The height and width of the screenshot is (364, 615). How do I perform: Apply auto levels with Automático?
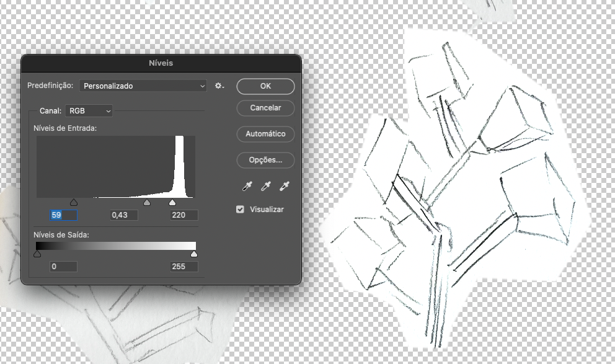pos(265,134)
